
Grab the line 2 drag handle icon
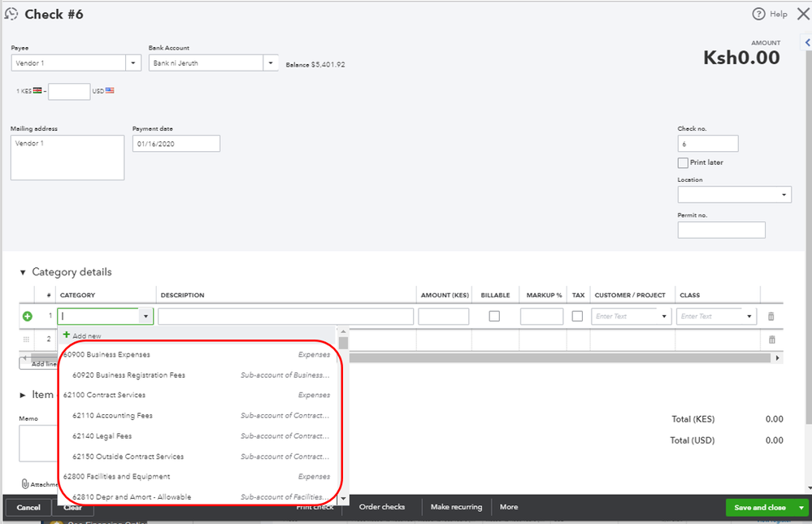pyautogui.click(x=26, y=339)
